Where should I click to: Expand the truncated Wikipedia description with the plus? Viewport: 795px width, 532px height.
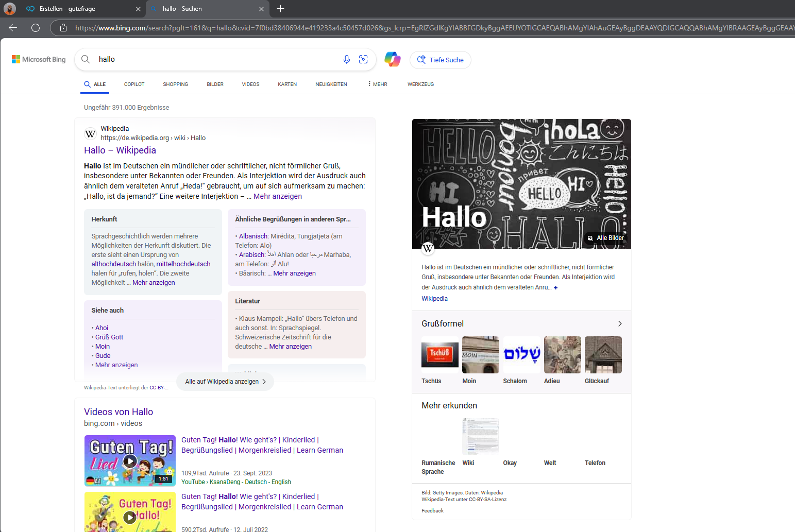click(x=556, y=287)
